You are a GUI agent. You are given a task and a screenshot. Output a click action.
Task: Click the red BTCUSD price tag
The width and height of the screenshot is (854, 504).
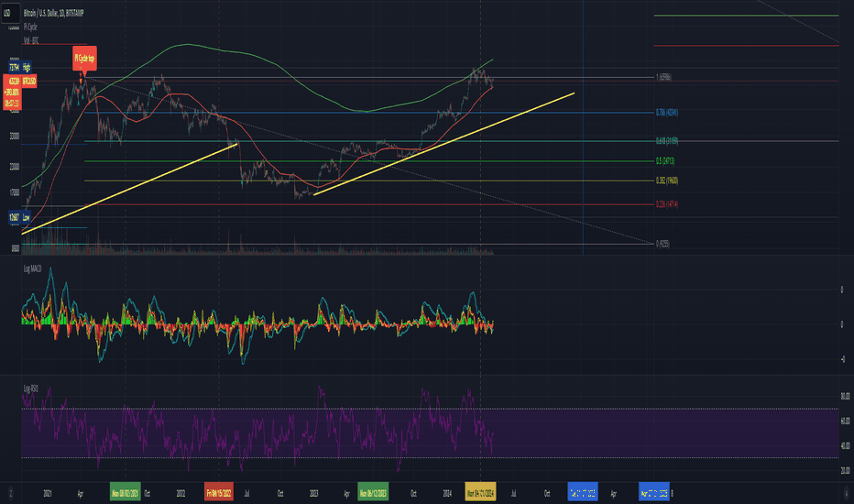click(29, 82)
